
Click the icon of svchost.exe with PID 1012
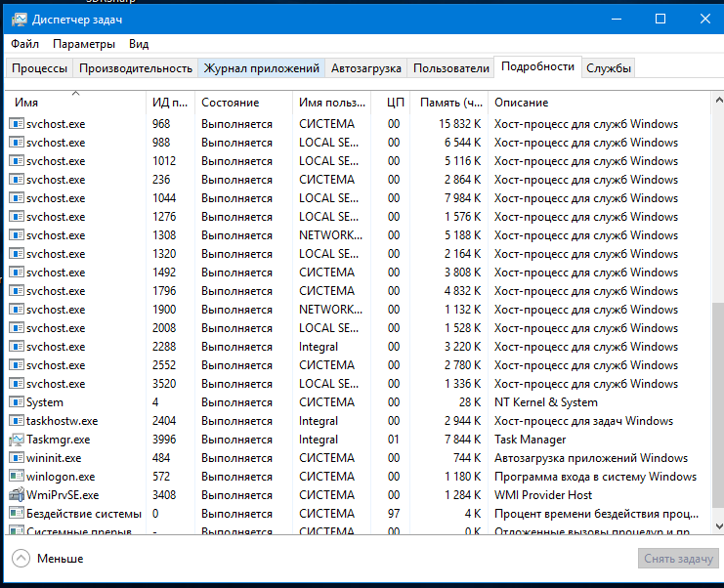pyautogui.click(x=17, y=161)
